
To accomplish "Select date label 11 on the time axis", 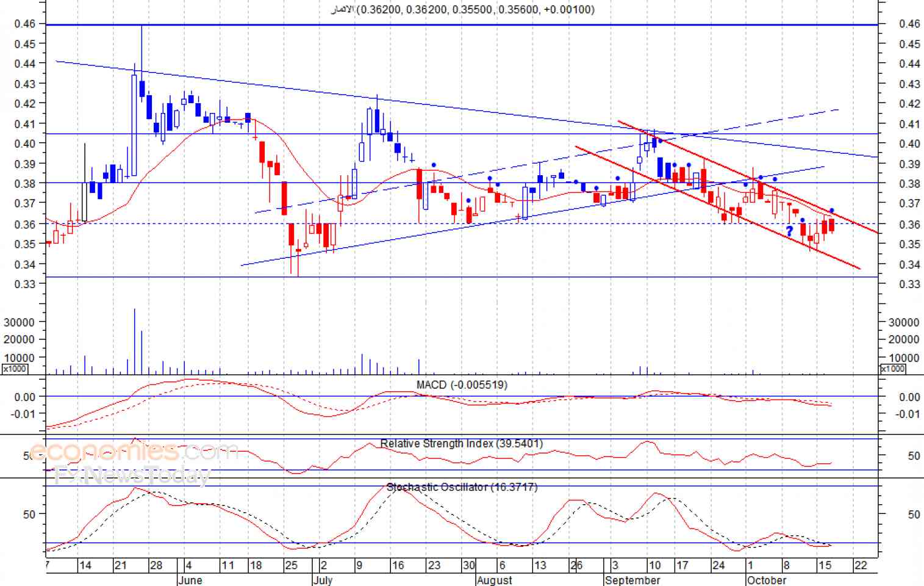I will click(x=227, y=565).
